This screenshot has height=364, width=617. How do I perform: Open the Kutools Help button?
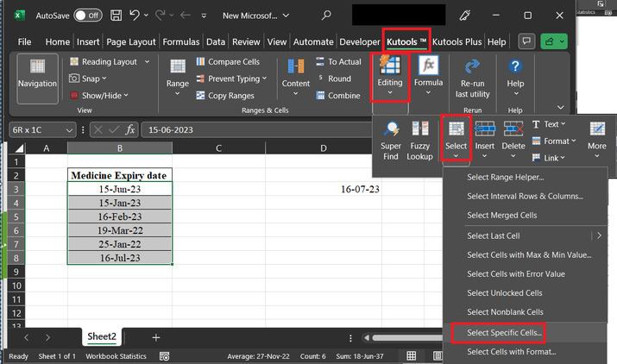(x=515, y=78)
